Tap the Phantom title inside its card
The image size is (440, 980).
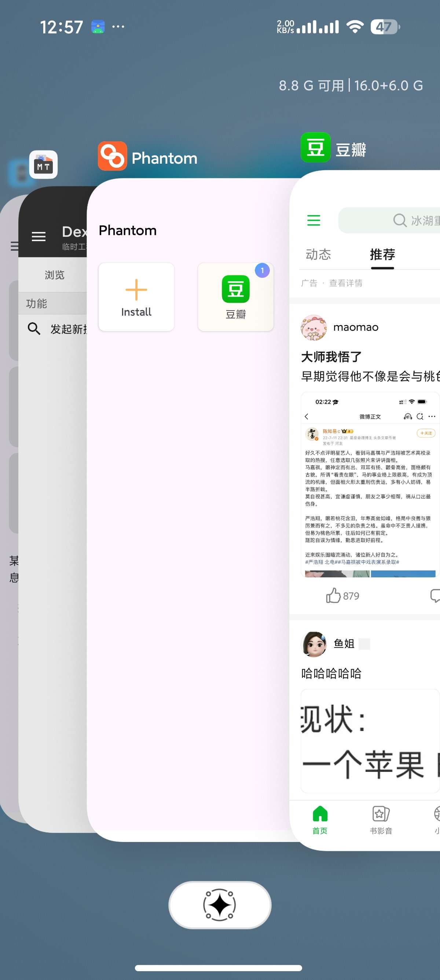128,231
